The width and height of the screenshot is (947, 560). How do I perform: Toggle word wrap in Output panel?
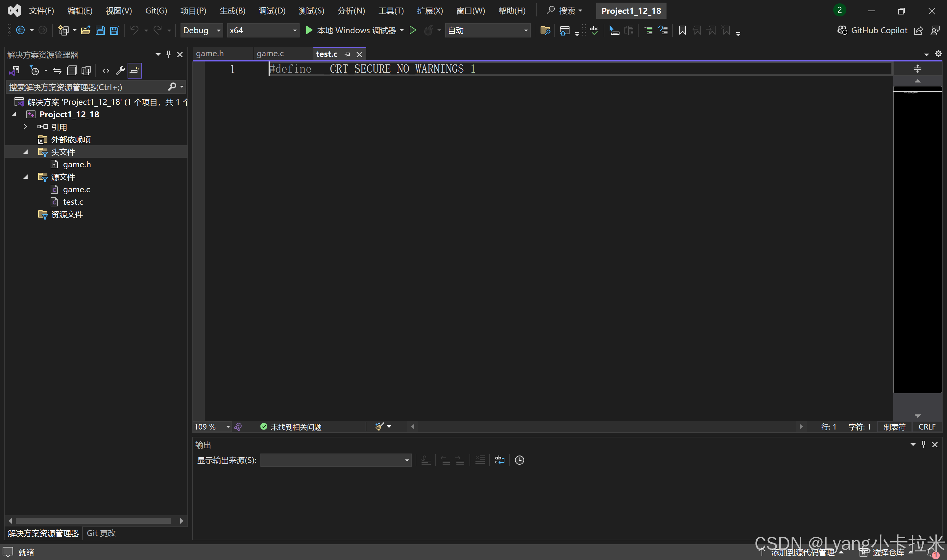pos(499,460)
